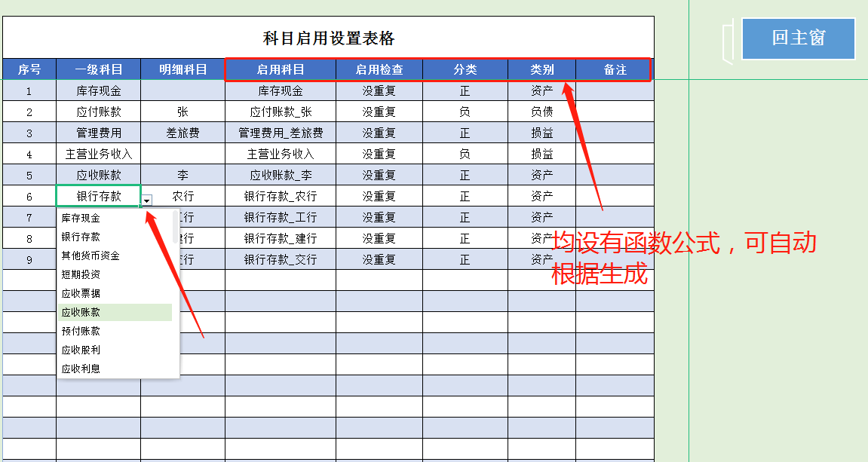Click the 启用科目 column header
Screen dimensions: 868x462
tap(280, 69)
